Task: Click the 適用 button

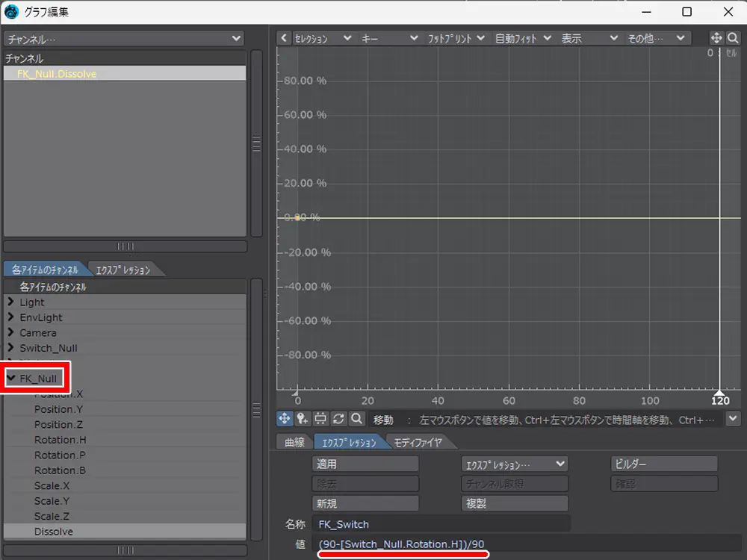Action: point(365,464)
